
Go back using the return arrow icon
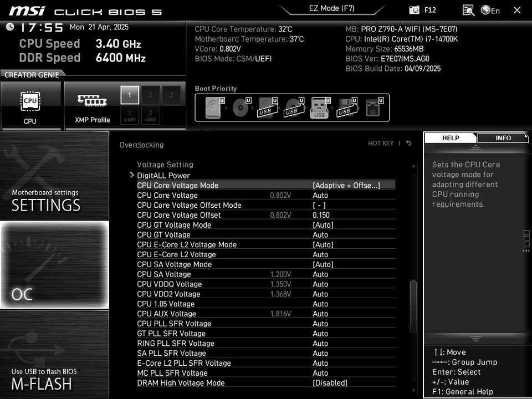click(409, 143)
